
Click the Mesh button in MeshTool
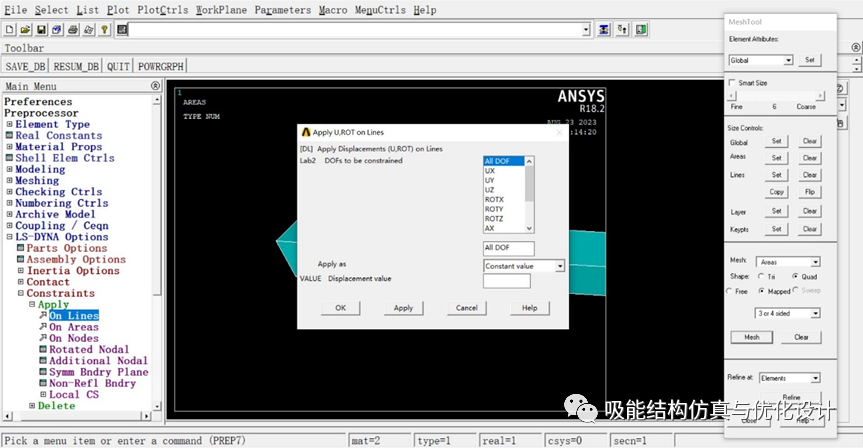point(752,337)
